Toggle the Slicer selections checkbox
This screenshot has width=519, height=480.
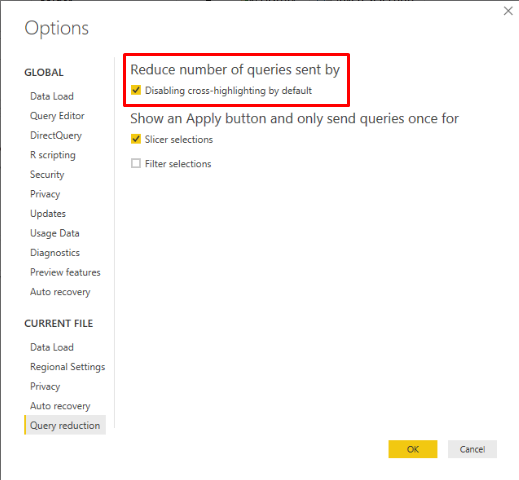tap(136, 139)
